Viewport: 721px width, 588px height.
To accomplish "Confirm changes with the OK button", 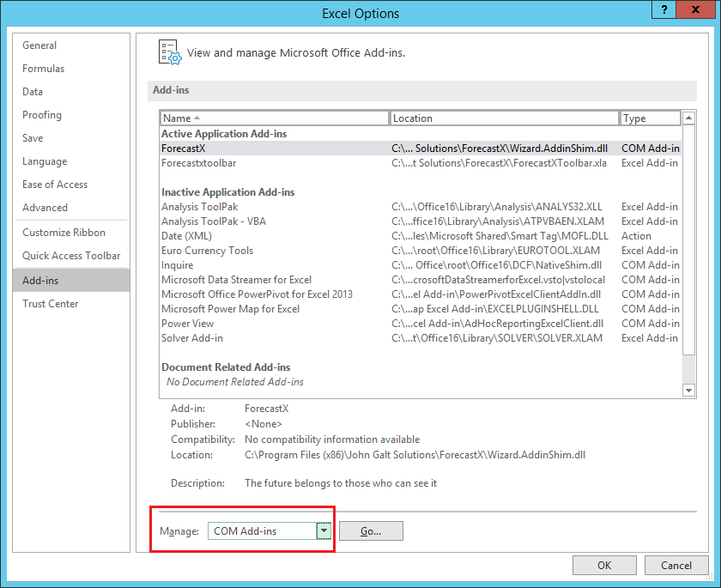I will coord(604,565).
